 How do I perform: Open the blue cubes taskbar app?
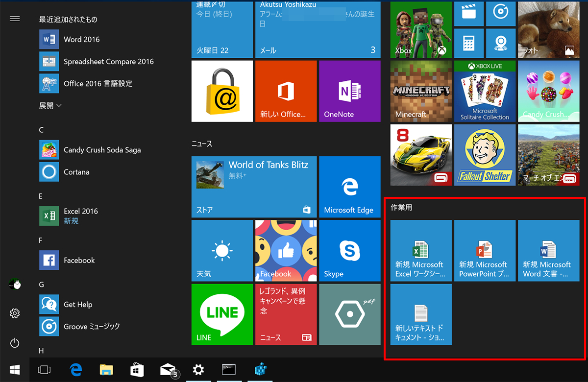point(260,370)
